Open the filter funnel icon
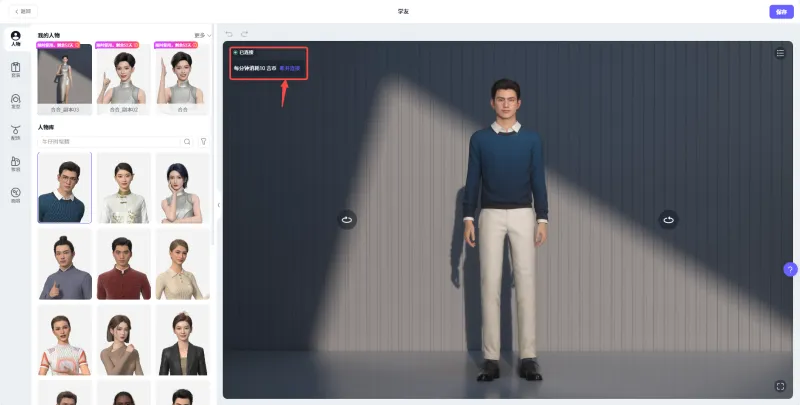The width and height of the screenshot is (800, 405). coord(204,142)
